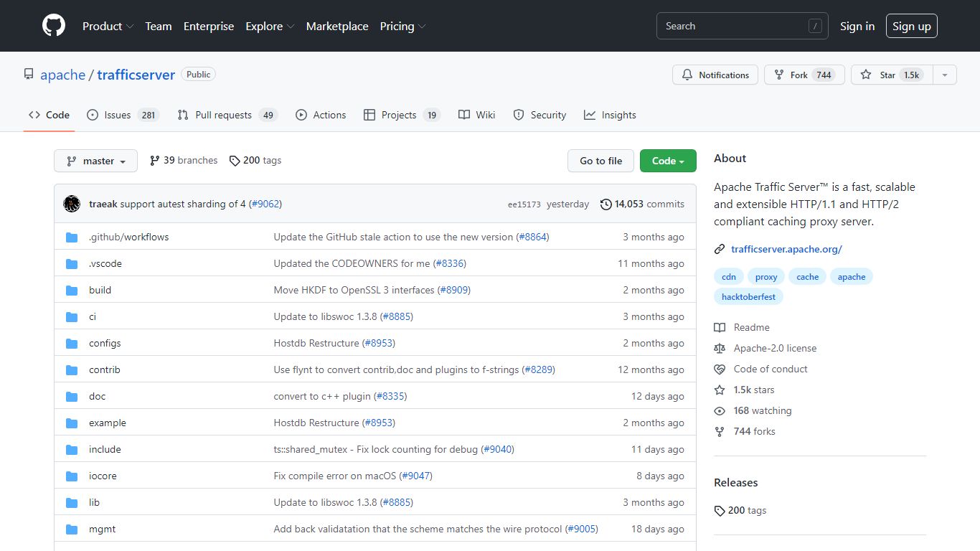Open the .vscode folder icon
980x551 pixels.
click(x=72, y=263)
